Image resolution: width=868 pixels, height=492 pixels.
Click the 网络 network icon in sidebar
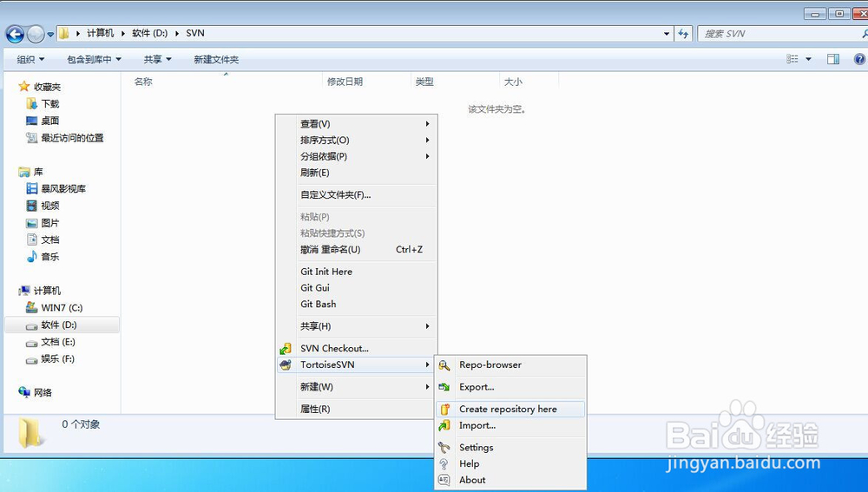(24, 392)
